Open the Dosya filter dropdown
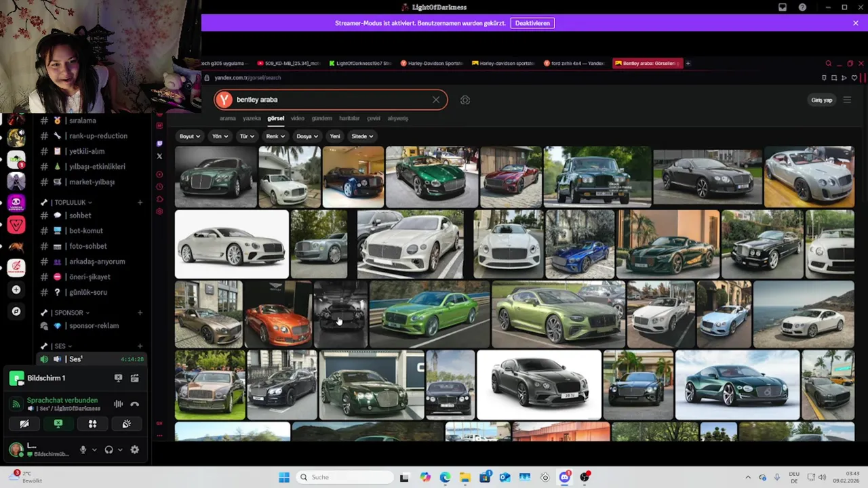Image resolution: width=868 pixels, height=488 pixels. pyautogui.click(x=307, y=136)
